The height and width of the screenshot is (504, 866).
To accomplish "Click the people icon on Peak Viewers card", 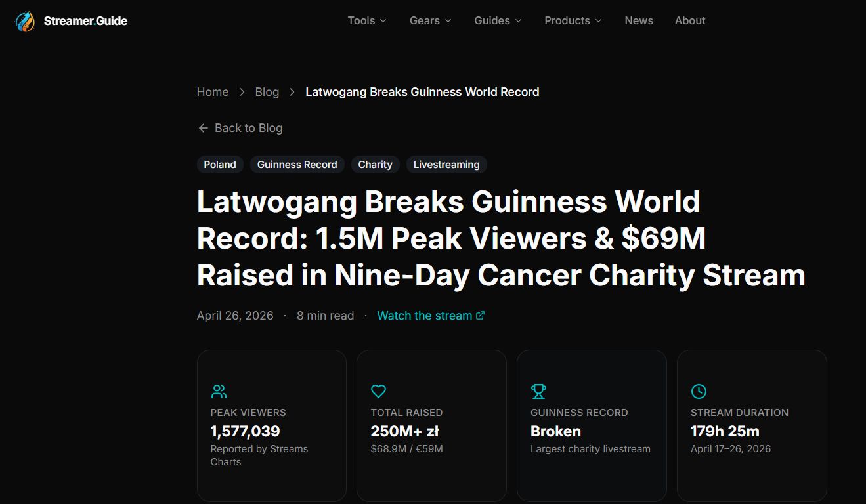I will (x=218, y=391).
